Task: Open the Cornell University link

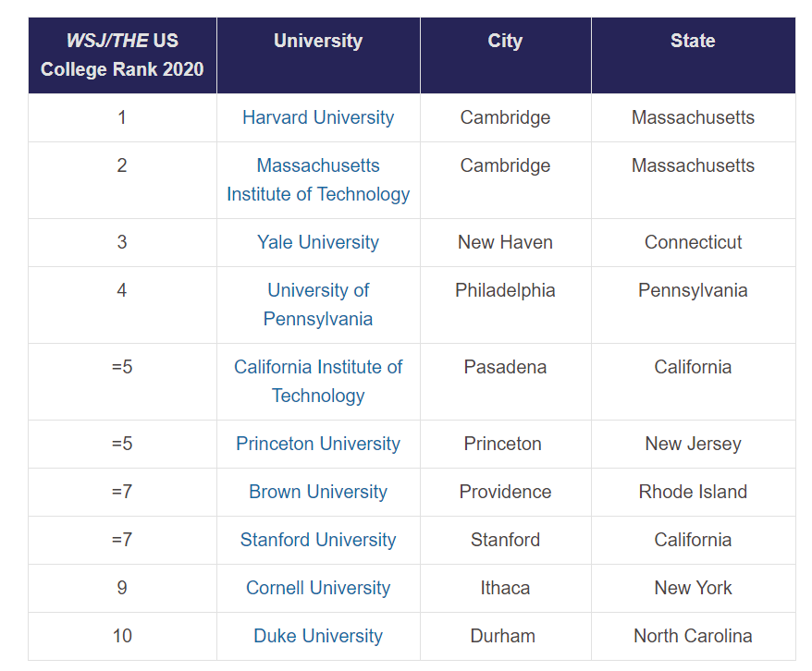Action: click(x=317, y=588)
